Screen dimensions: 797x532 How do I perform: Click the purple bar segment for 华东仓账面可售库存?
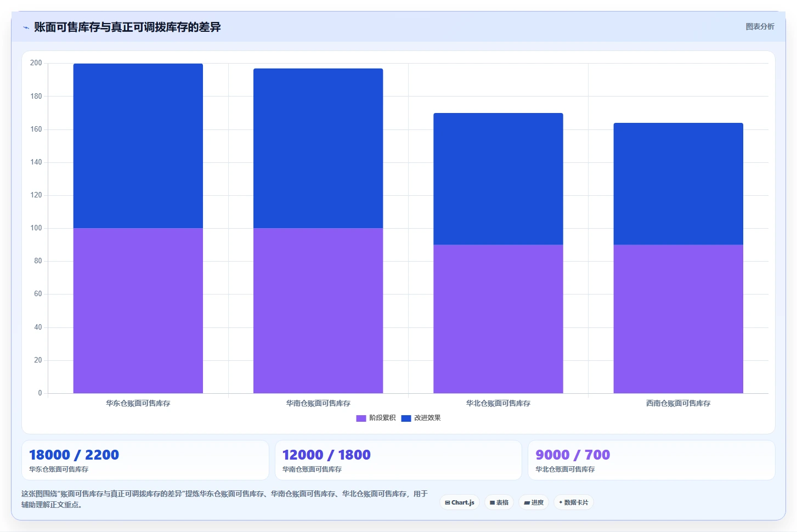pos(138,310)
